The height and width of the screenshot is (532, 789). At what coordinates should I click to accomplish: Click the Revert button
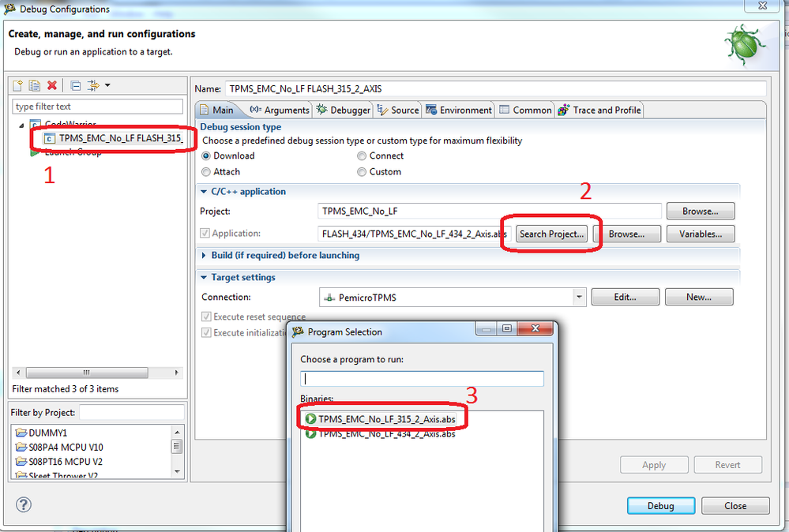coord(727,465)
